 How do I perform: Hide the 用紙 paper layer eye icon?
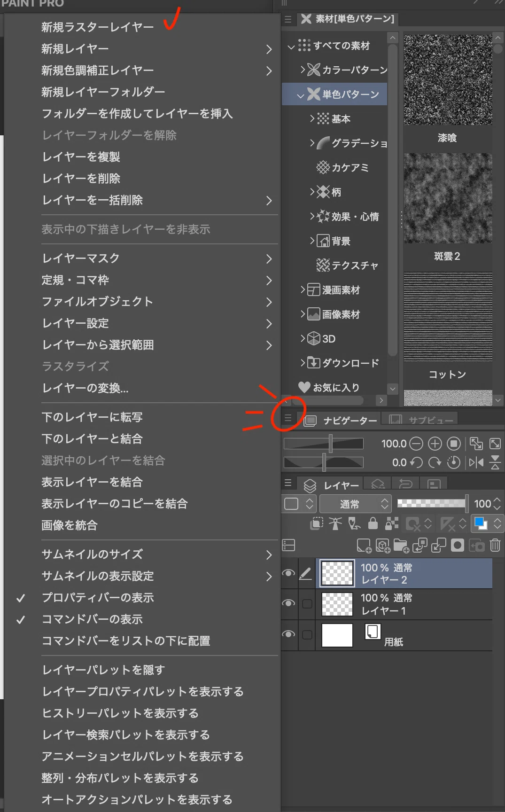click(x=288, y=634)
